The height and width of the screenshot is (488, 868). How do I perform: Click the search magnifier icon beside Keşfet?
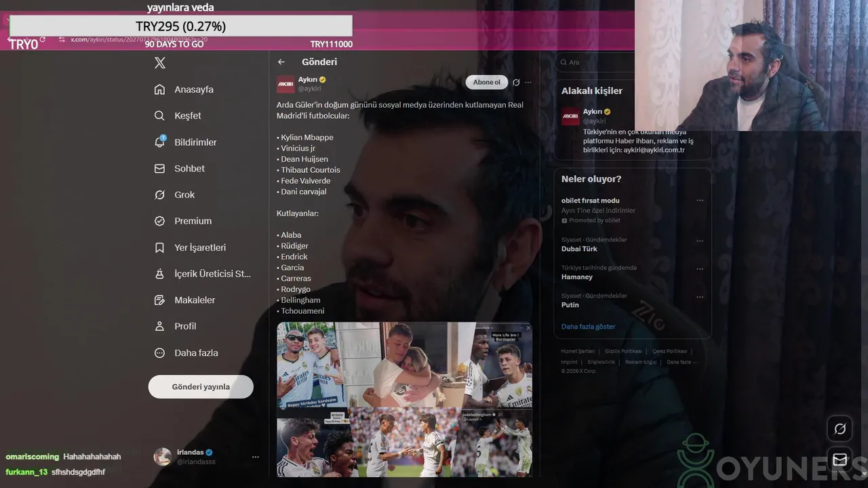pos(159,116)
